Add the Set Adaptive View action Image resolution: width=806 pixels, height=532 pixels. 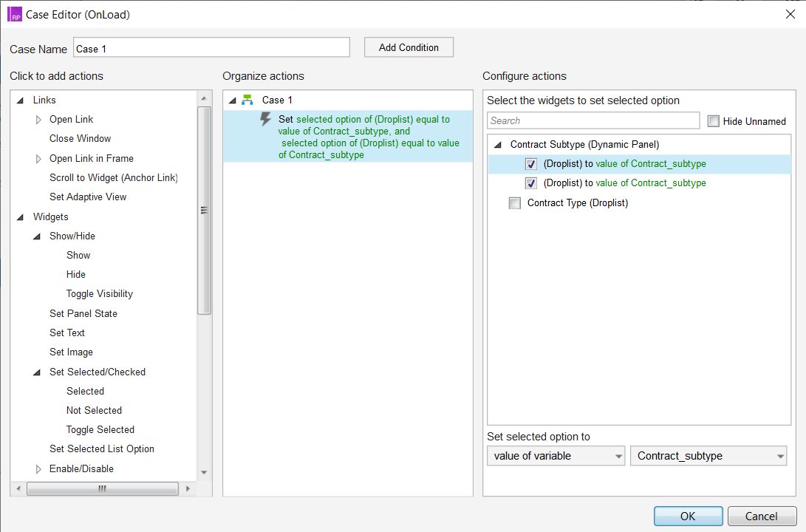(88, 197)
